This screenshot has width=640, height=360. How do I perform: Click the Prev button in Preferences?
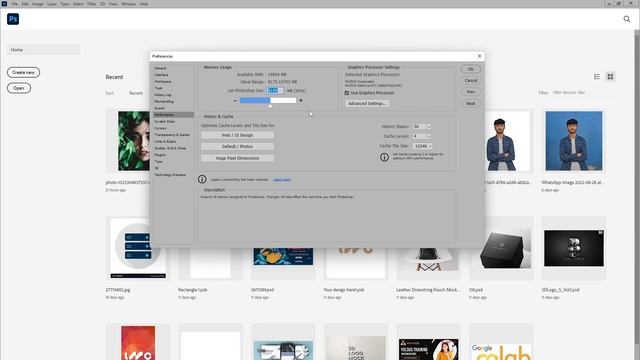(471, 92)
